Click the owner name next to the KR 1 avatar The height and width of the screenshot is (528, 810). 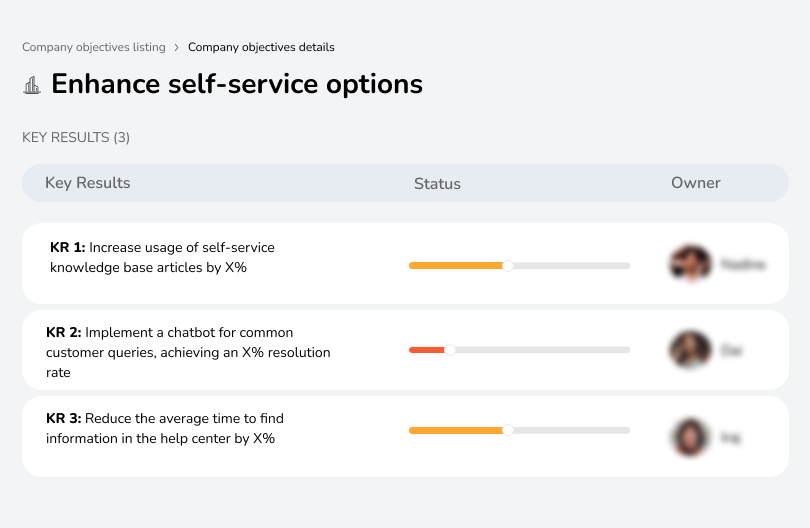coord(743,265)
